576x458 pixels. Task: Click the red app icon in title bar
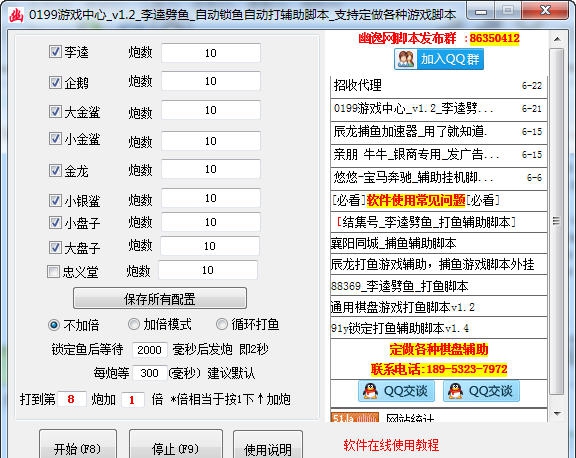(x=16, y=15)
